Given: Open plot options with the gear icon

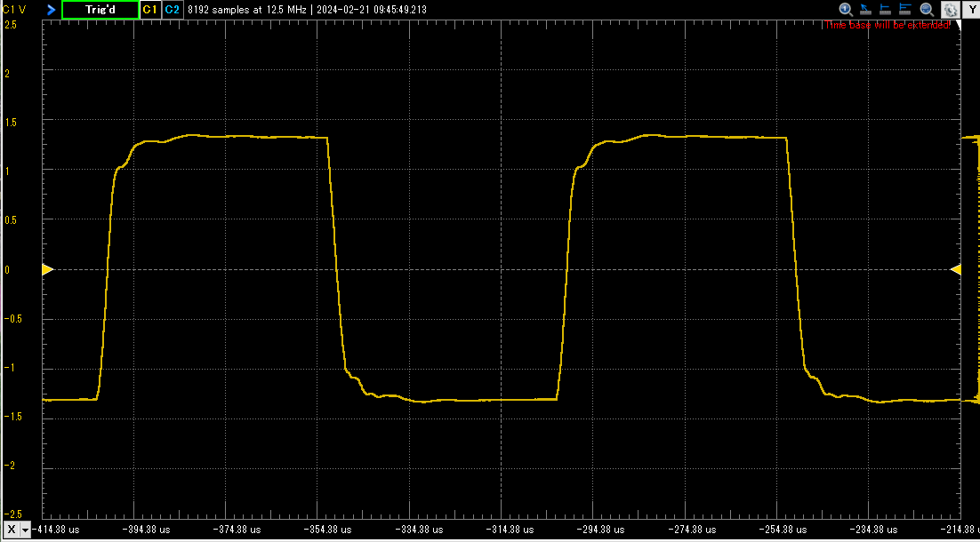Looking at the screenshot, I should point(950,10).
